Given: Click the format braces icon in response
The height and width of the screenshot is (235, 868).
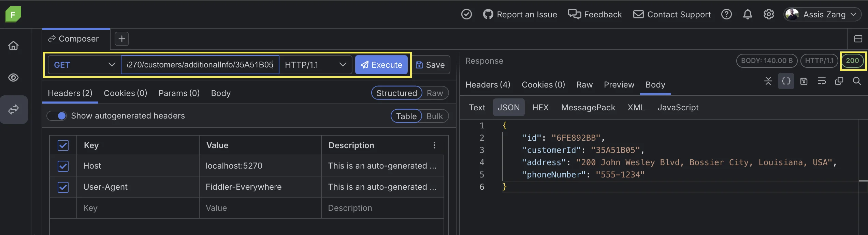Looking at the screenshot, I should tap(786, 81).
